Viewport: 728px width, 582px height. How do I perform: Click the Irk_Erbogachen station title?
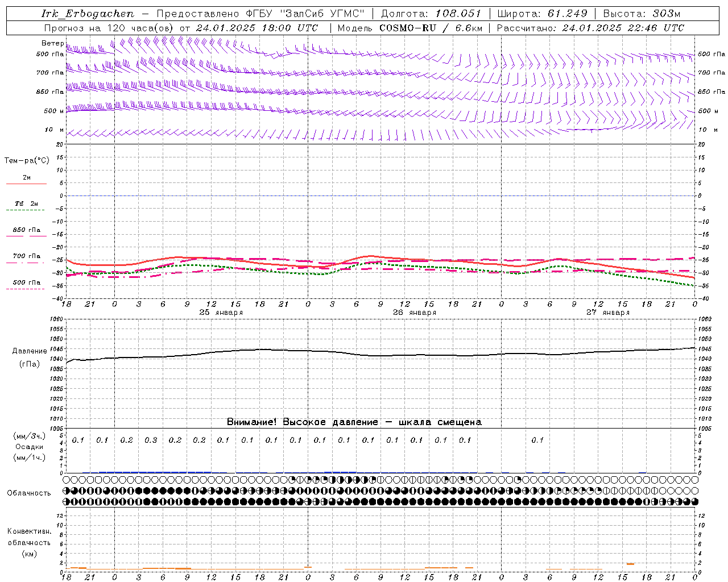88,14
